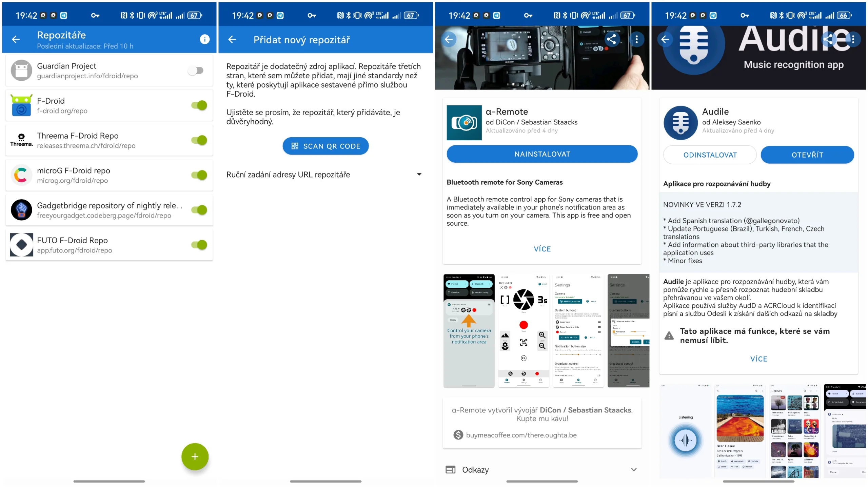Open Audile Library grid screenshot

(794, 431)
